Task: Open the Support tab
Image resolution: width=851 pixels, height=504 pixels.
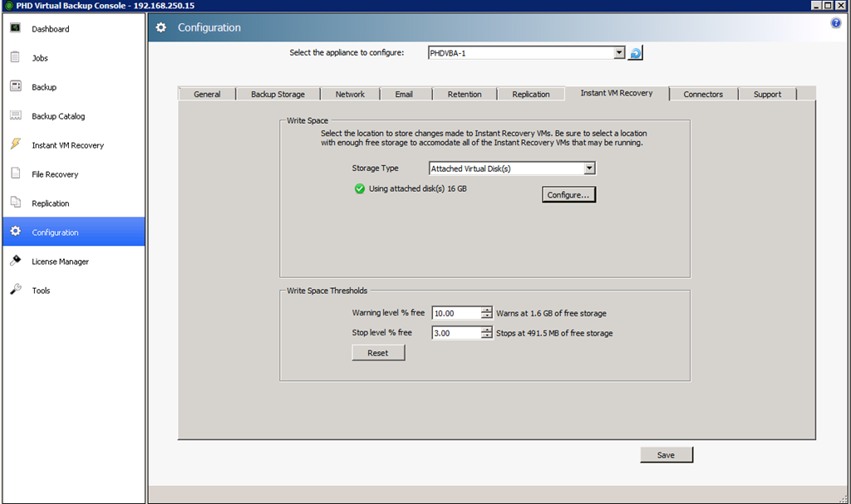Action: [x=767, y=94]
